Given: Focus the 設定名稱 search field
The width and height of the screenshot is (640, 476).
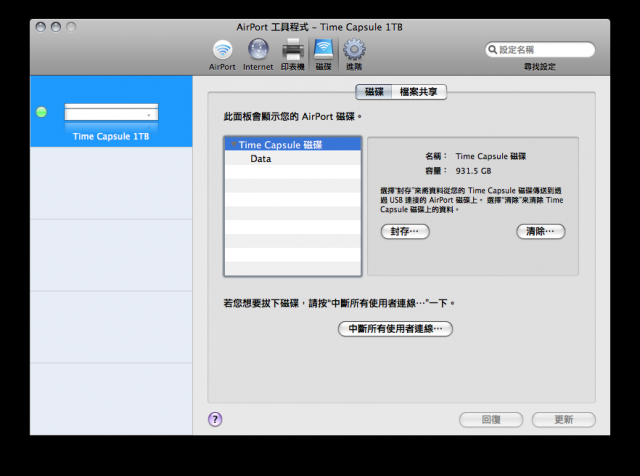Looking at the screenshot, I should pyautogui.click(x=540, y=50).
